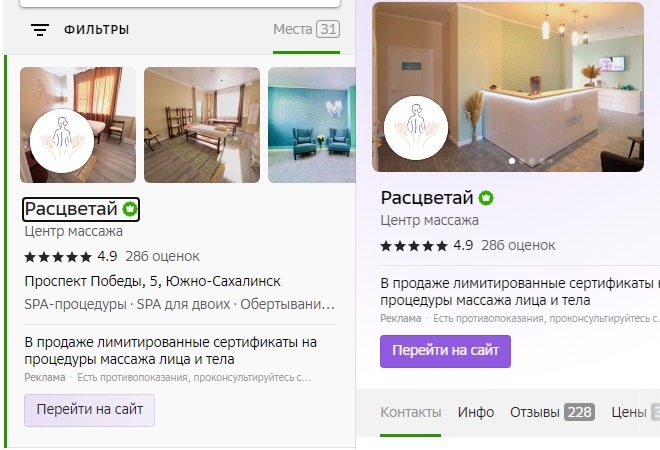Click the 286 оценок link in the listing
The image size is (660, 450).
162,256
